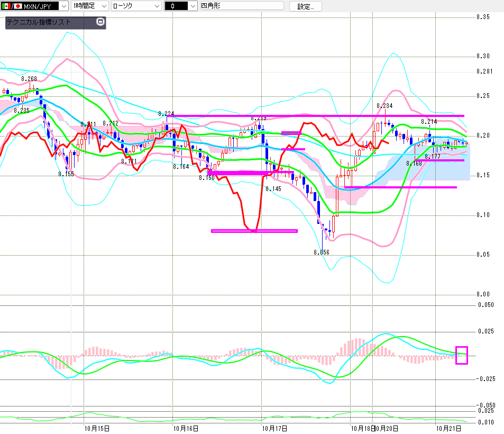Expand the テクニカル指標リスト panel with its square icon
Image resolution: width=504 pixels, height=434 pixels.
[100, 22]
